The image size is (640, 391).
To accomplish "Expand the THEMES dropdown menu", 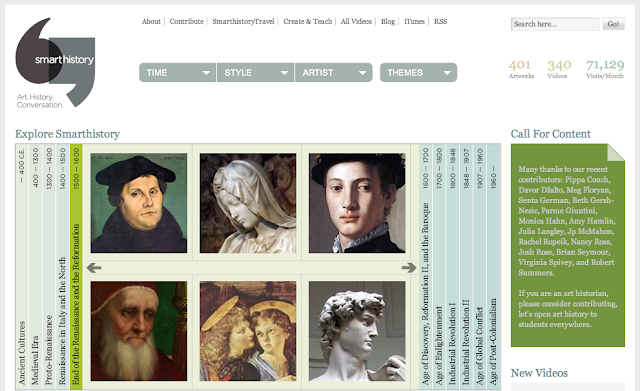I will tap(418, 73).
